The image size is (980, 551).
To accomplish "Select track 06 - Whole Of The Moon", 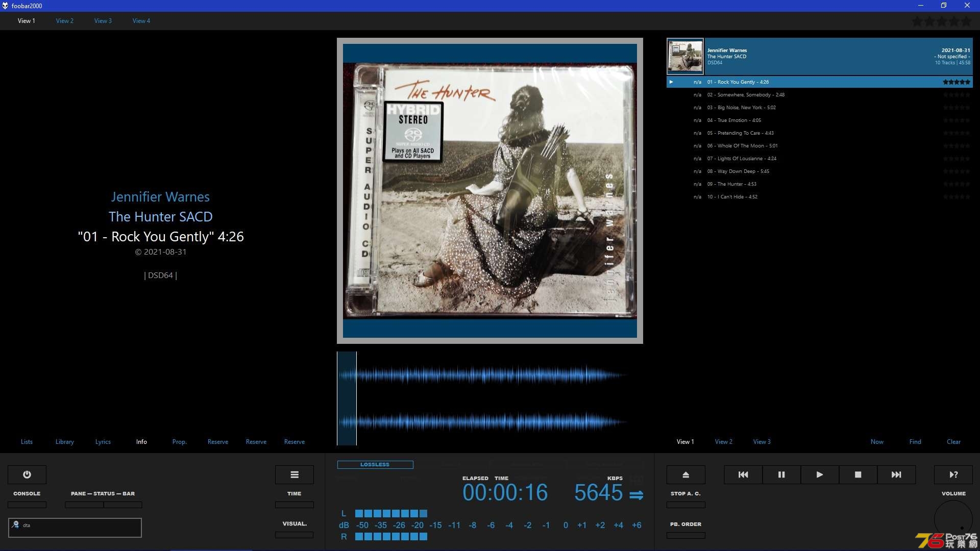I will point(819,146).
